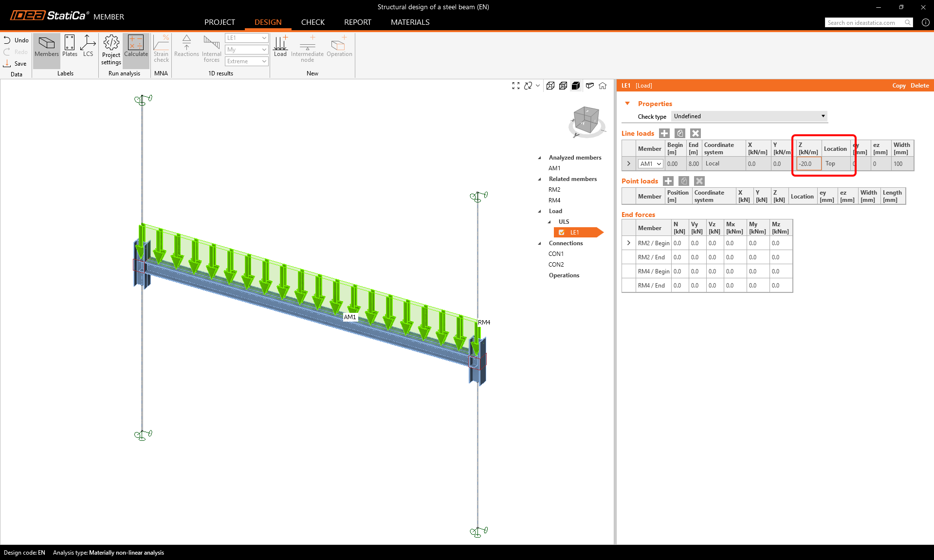Collapse the Properties section

point(627,104)
